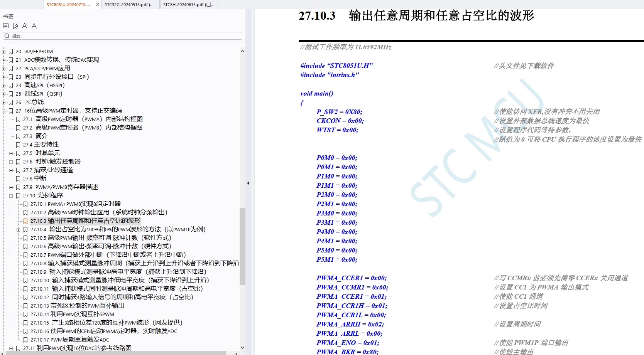644x355 pixels.
Task: Open bookmark 27.10.12 同时捕获4路输入信号
Action: coord(112,298)
